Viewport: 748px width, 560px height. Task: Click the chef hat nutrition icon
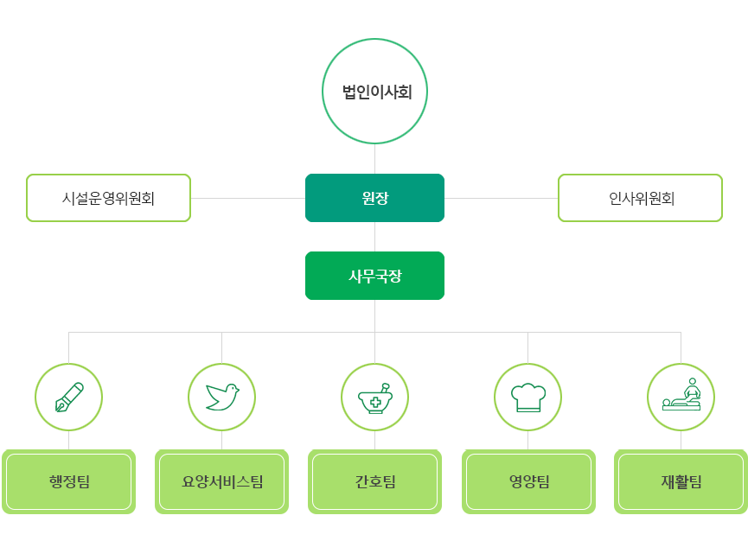click(528, 397)
